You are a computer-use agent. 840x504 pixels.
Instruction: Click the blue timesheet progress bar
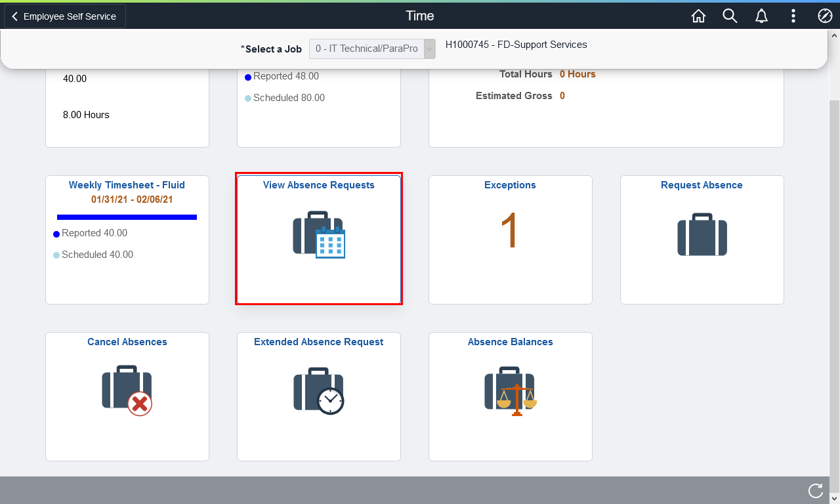click(127, 217)
